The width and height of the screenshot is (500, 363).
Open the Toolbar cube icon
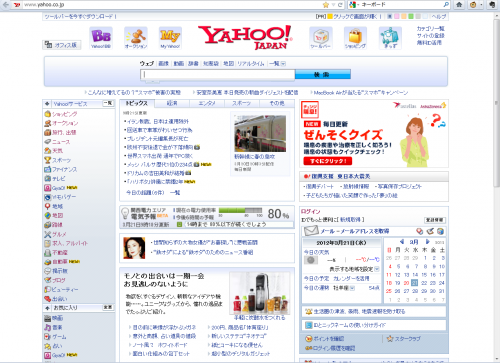coord(321,38)
